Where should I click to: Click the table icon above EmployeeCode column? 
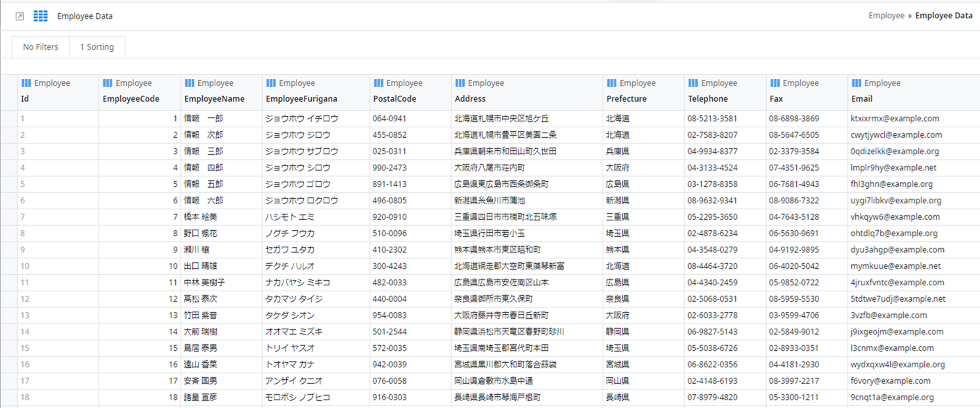click(x=108, y=83)
